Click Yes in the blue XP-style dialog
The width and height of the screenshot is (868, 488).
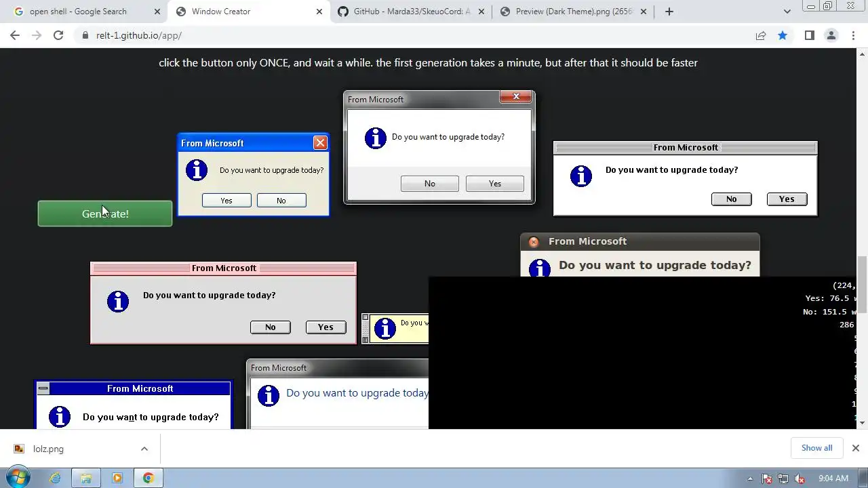tap(226, 201)
